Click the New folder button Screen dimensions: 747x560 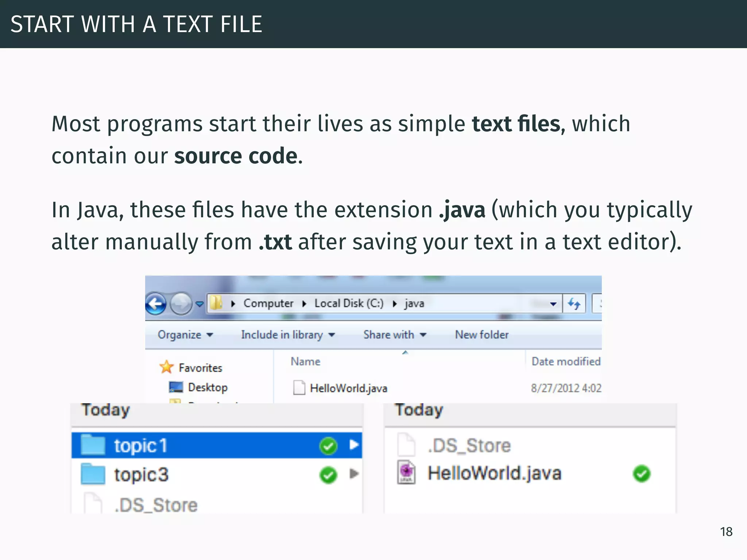tap(481, 335)
